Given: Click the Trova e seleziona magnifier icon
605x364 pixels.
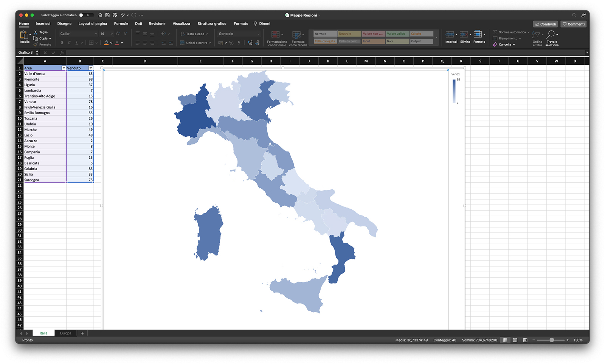Looking at the screenshot, I should click(551, 34).
